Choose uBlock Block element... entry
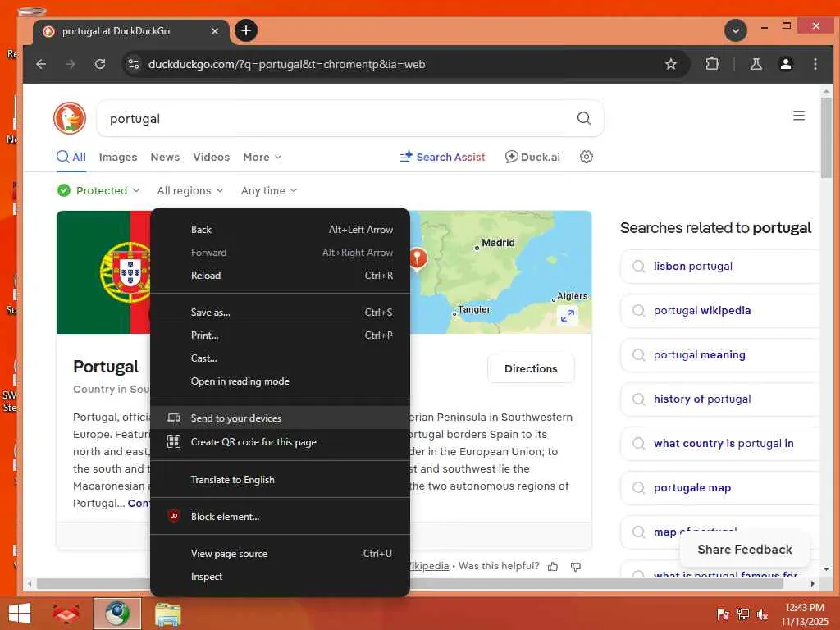840x630 pixels. pos(281,517)
